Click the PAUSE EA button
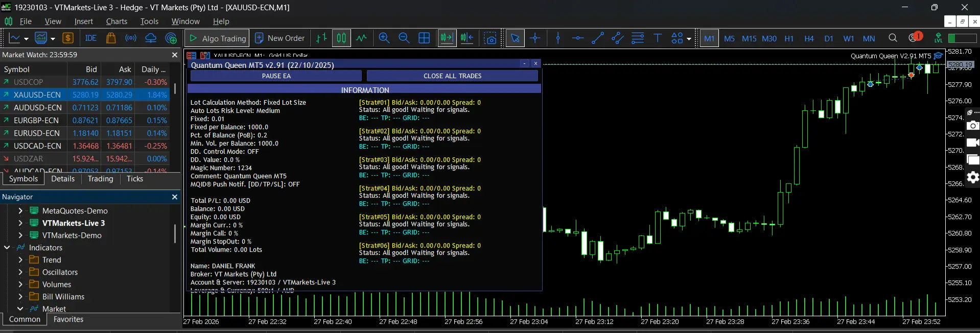 coord(276,76)
